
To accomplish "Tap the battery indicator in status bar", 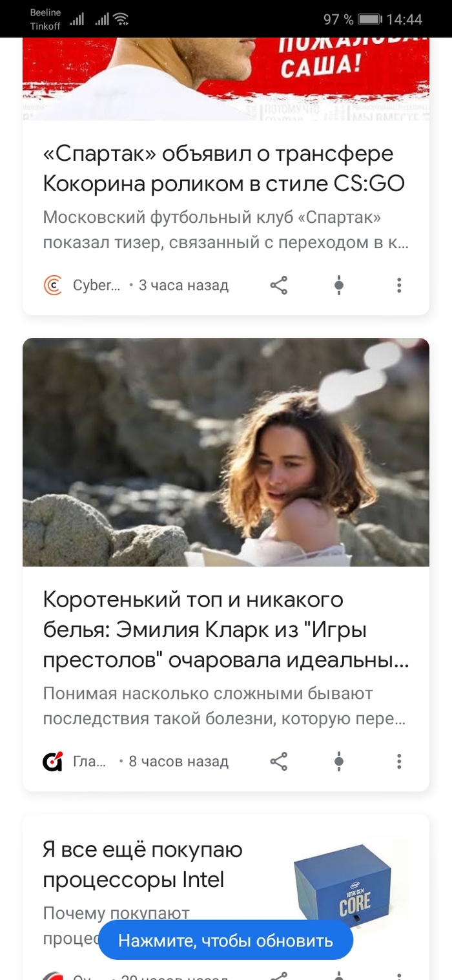I will pos(371,19).
